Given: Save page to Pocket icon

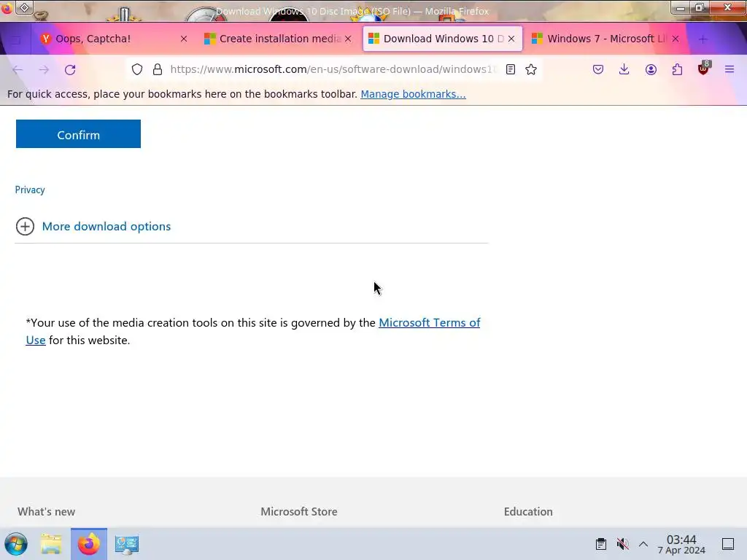Looking at the screenshot, I should tap(598, 69).
